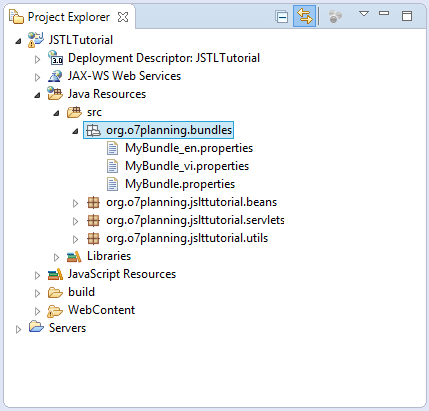Select the MyBundle.properties file
Viewport: 429px width, 411px height.
pos(180,184)
